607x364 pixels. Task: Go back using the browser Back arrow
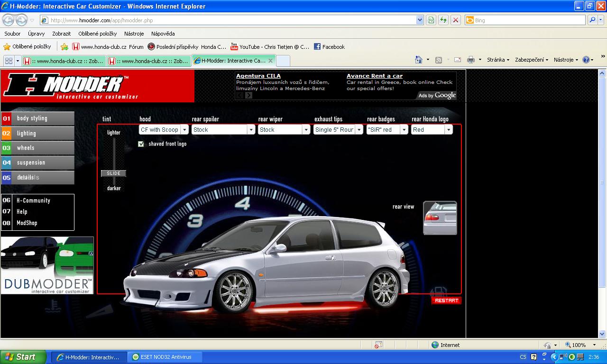point(9,20)
